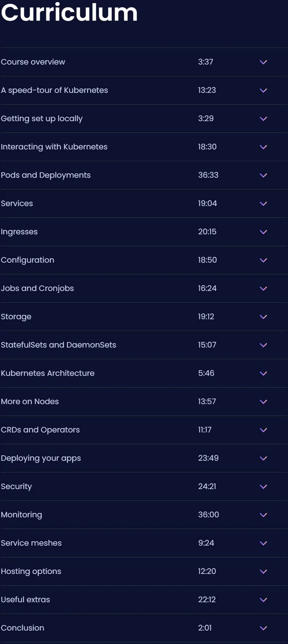This screenshot has height=644, width=288.
Task: Click the Conclusion section title
Action: pos(23,628)
